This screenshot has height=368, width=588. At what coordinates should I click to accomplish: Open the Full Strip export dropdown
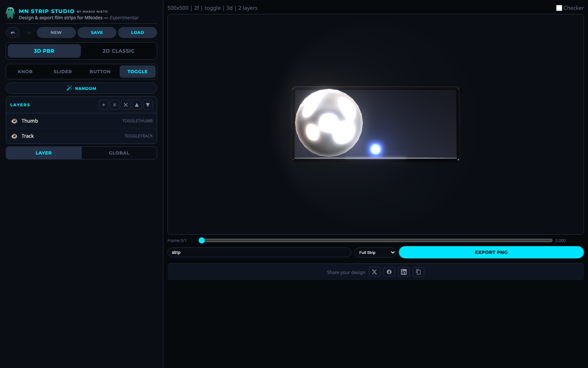pos(375,252)
